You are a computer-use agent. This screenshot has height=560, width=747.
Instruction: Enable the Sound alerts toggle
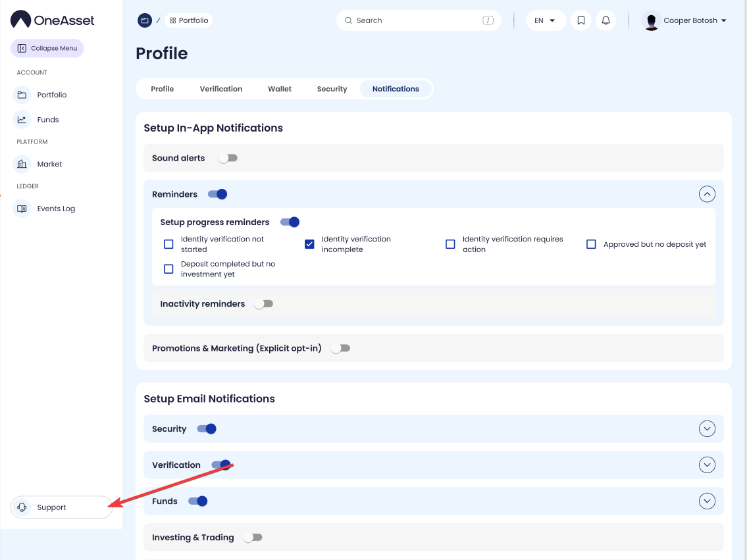tap(228, 158)
